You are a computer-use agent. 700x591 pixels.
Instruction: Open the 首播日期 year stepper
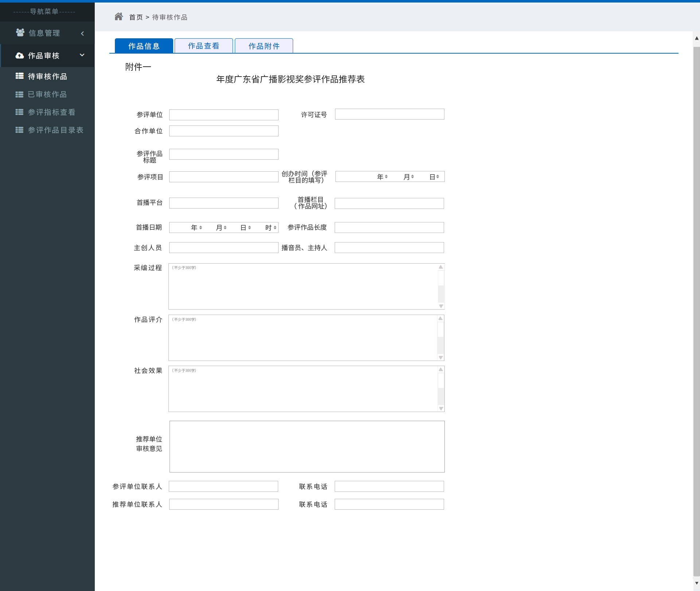pyautogui.click(x=201, y=228)
